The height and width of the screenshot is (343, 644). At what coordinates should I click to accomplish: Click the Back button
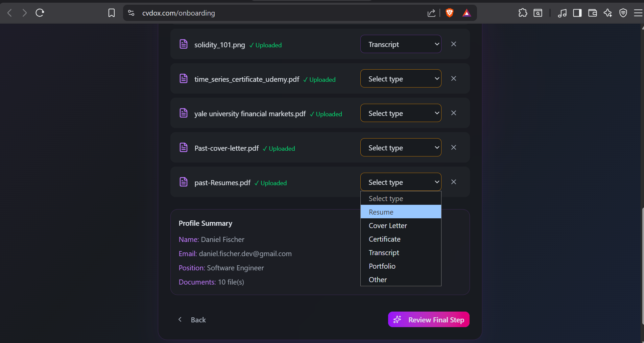pos(192,320)
